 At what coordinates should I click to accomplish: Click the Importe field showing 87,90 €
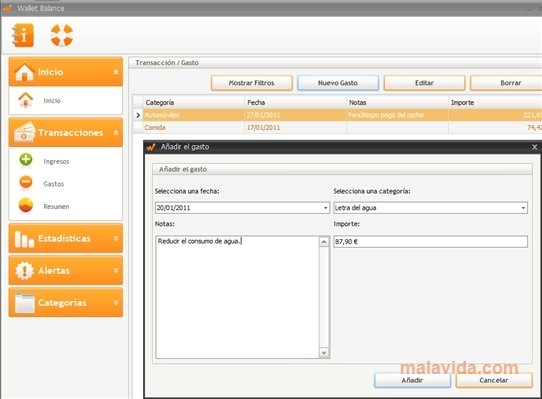point(430,241)
